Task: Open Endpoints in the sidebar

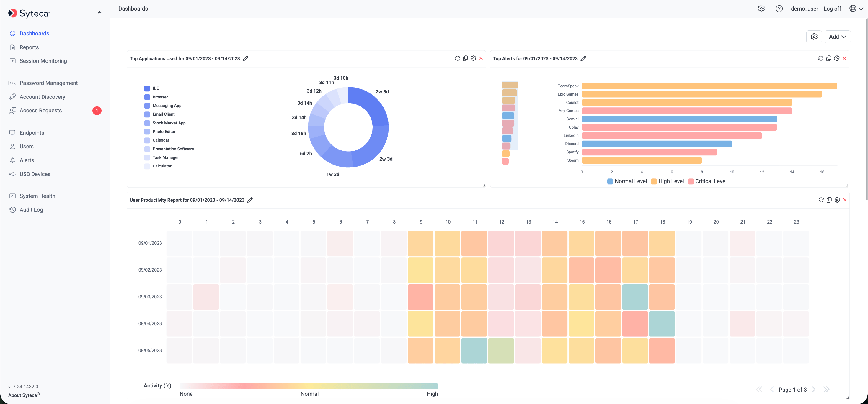Action: (x=32, y=133)
